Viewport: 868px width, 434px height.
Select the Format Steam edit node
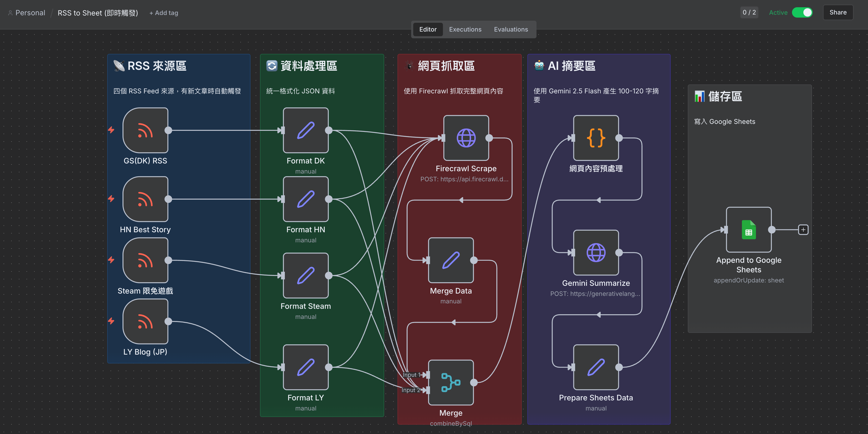point(305,275)
